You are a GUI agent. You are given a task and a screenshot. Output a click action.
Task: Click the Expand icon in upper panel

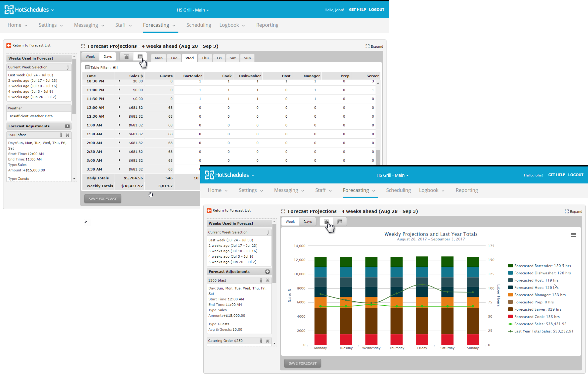click(x=367, y=46)
